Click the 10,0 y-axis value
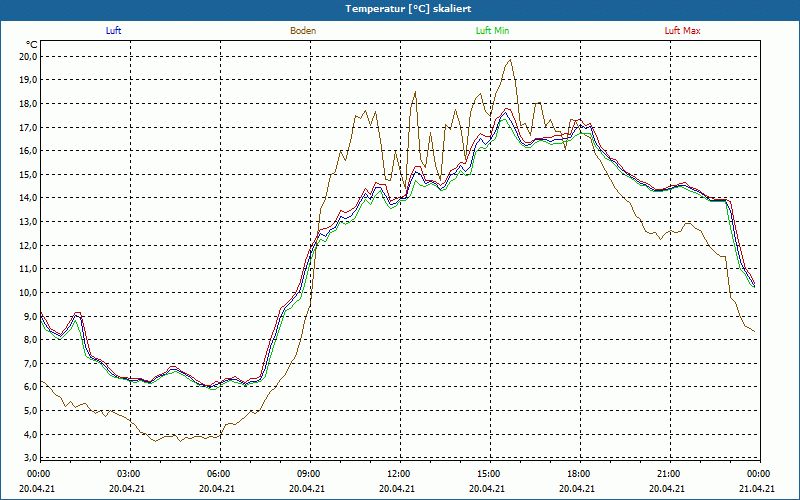800x500 pixels. 29,292
